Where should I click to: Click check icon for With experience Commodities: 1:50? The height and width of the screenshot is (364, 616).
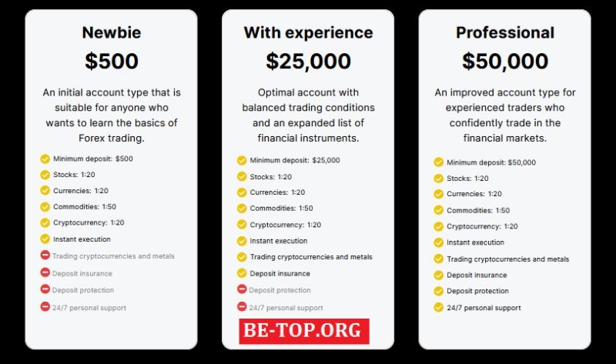pyautogui.click(x=242, y=208)
